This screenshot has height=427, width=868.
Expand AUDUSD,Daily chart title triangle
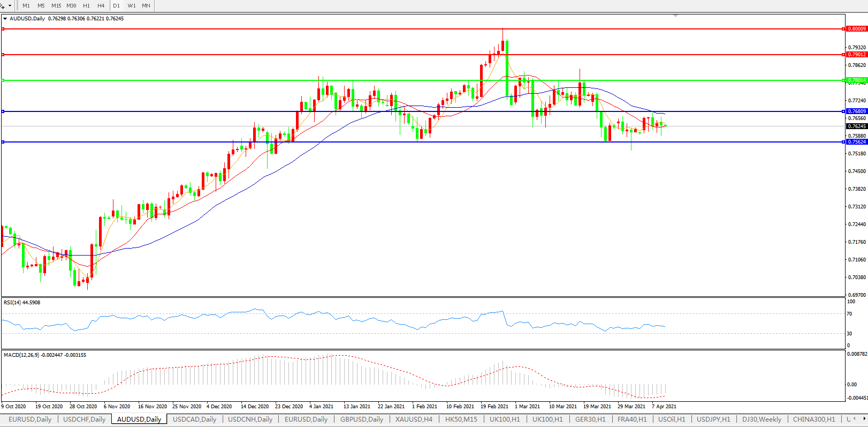(5, 19)
